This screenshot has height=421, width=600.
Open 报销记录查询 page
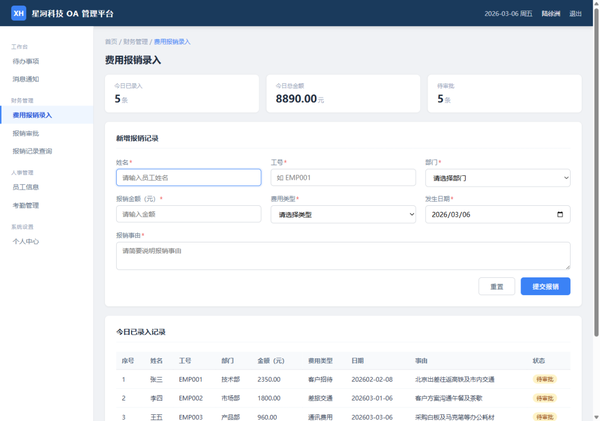(x=32, y=151)
